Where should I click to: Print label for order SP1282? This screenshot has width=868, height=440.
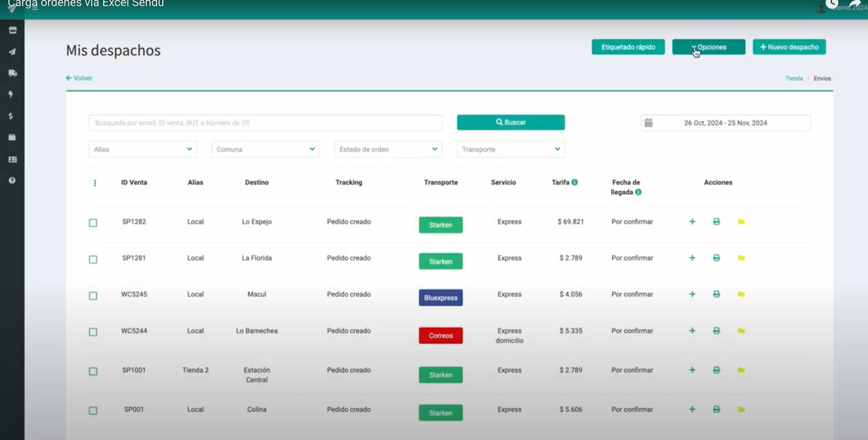coord(716,222)
